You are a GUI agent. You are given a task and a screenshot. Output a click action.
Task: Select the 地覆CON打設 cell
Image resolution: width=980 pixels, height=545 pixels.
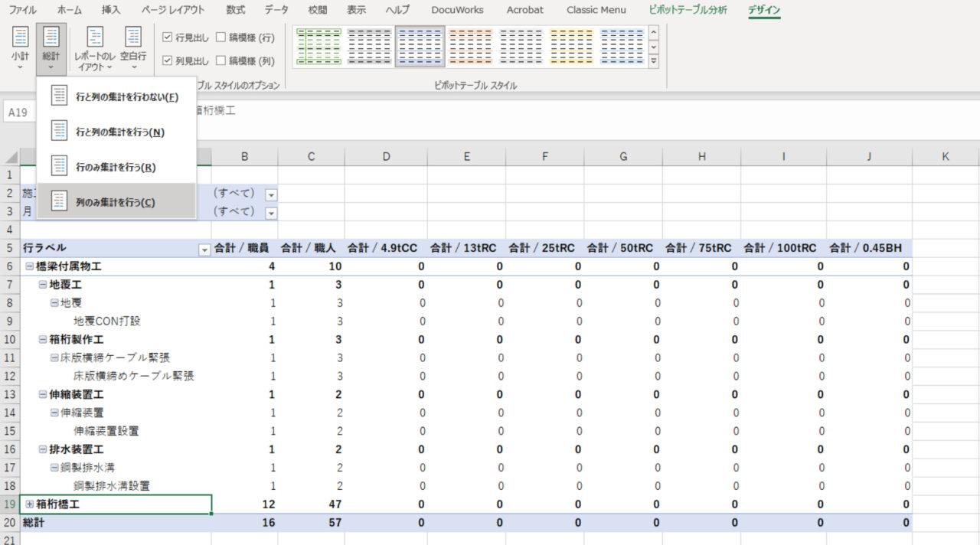[x=116, y=321]
